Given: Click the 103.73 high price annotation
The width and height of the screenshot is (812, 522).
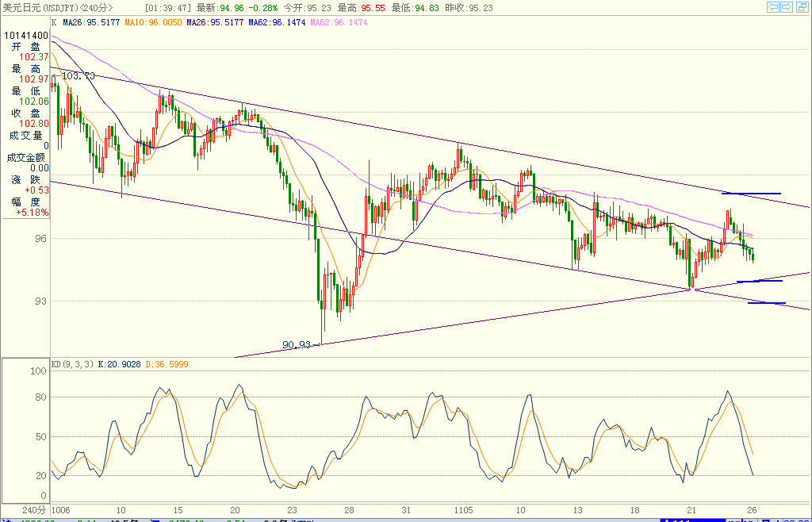Looking at the screenshot, I should point(79,76).
